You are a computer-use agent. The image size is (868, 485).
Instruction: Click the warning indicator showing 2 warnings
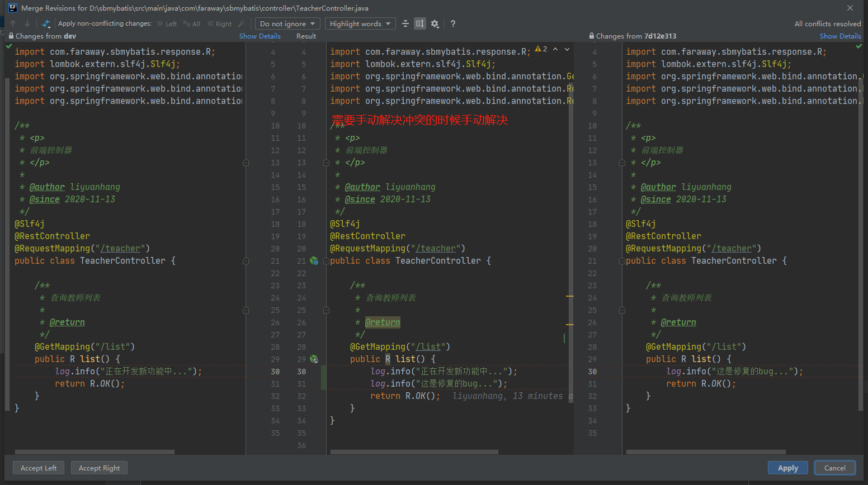(541, 49)
